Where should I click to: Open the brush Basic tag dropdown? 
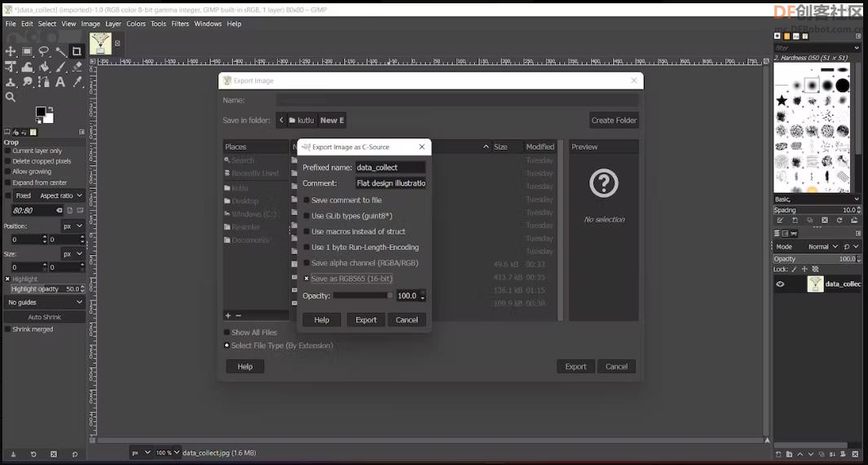[817, 199]
